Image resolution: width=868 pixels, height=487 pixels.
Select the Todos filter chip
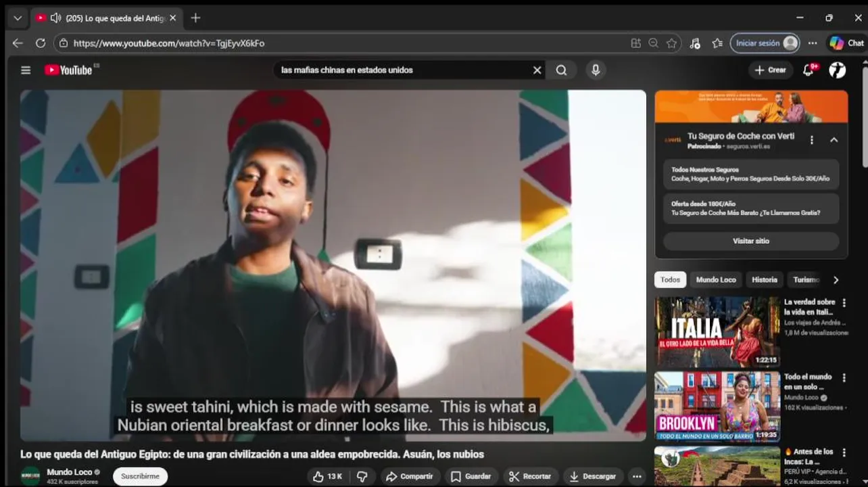(670, 279)
